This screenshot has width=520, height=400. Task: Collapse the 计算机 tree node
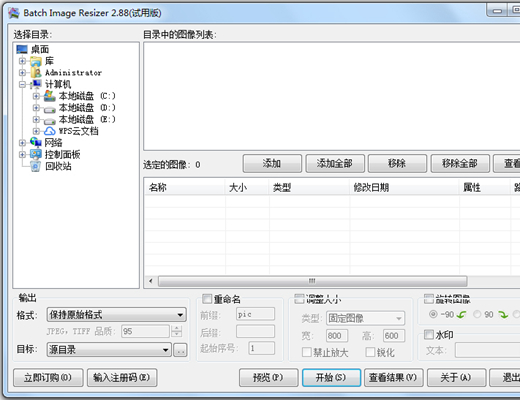coord(22,84)
